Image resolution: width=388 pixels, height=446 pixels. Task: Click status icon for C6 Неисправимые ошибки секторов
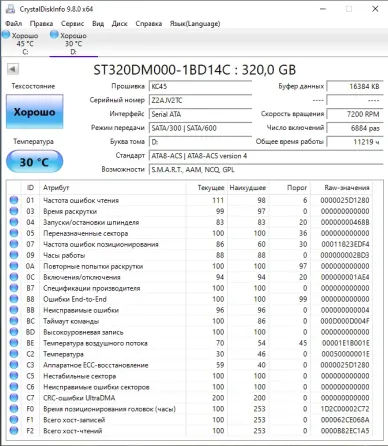[x=14, y=387]
